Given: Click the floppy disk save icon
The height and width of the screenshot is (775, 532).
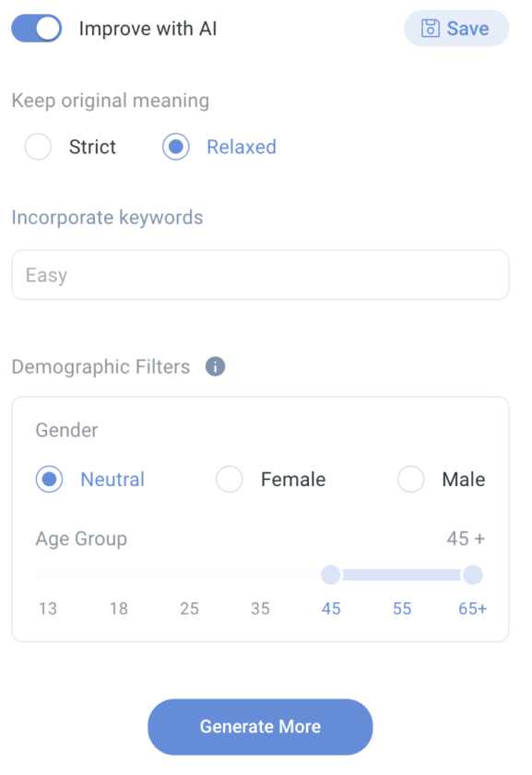Looking at the screenshot, I should coord(431,29).
